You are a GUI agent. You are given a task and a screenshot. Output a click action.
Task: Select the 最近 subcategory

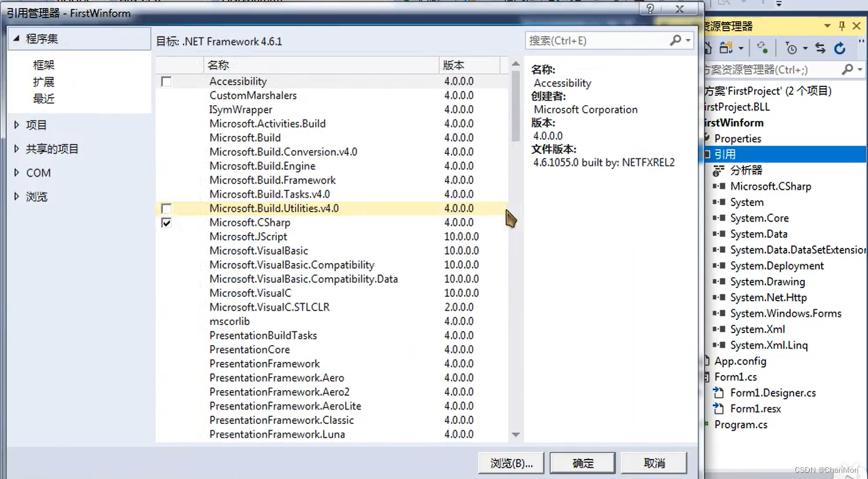(44, 99)
